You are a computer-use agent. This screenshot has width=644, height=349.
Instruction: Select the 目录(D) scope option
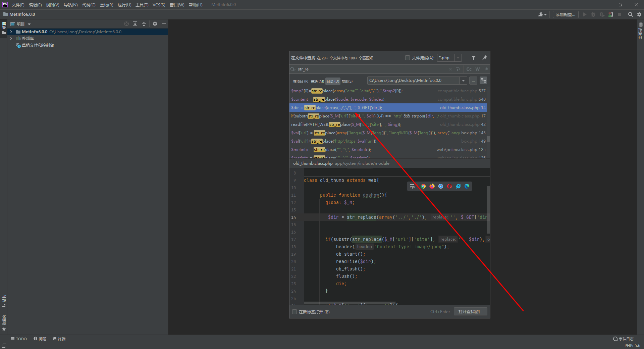point(333,81)
